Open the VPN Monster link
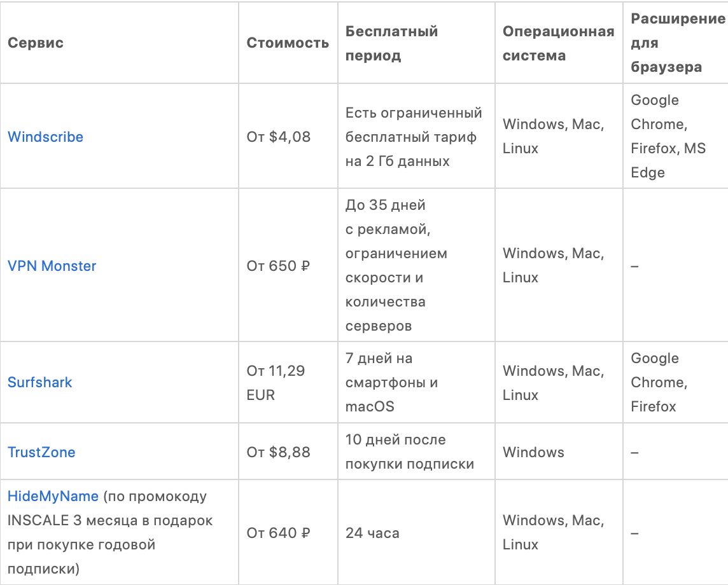 tap(52, 266)
